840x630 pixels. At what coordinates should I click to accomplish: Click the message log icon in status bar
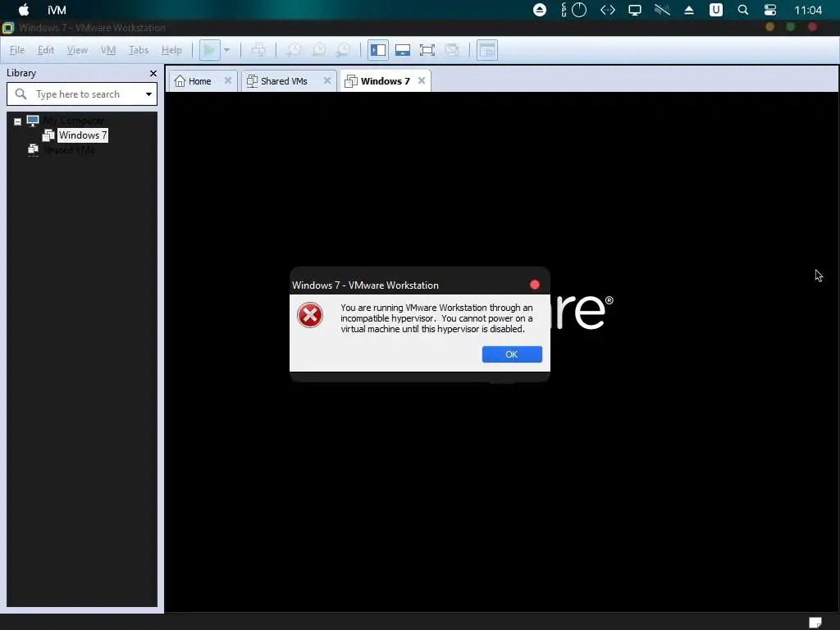pos(815,623)
